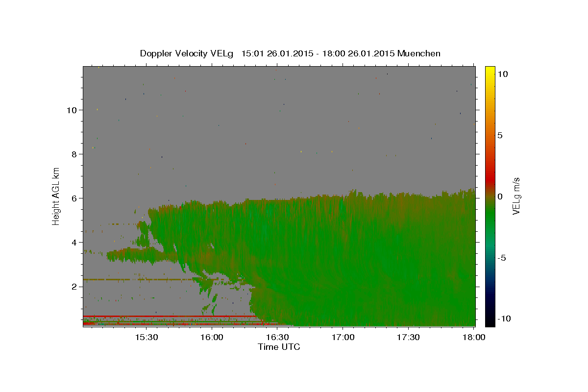
Task: Click the '16:30' time tick label
Action: 277,337
